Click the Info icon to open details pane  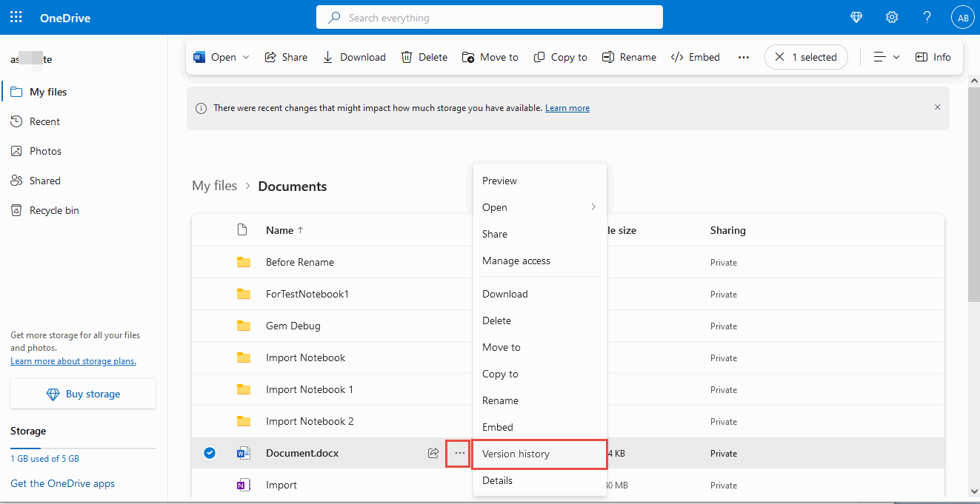click(x=933, y=57)
